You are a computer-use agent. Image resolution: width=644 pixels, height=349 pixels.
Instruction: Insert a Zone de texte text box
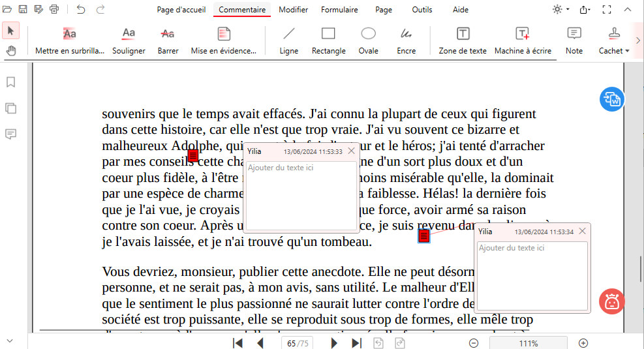coord(463,40)
